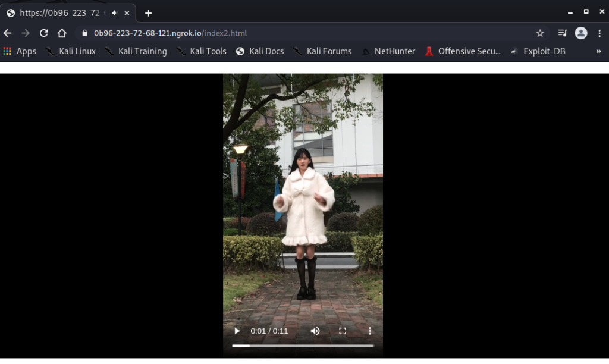The image size is (609, 364).
Task: Reload the current page
Action: [x=44, y=33]
